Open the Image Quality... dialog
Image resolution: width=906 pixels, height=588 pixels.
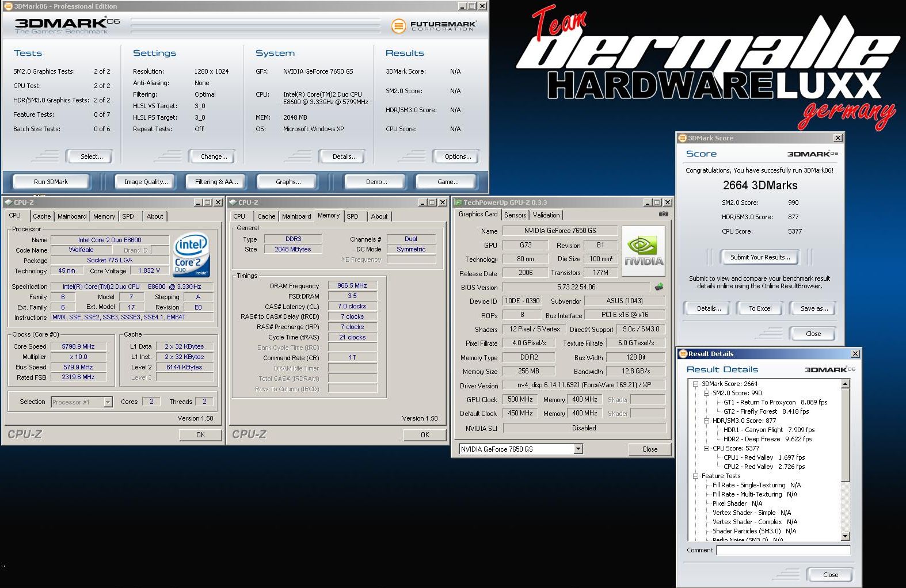[146, 182]
